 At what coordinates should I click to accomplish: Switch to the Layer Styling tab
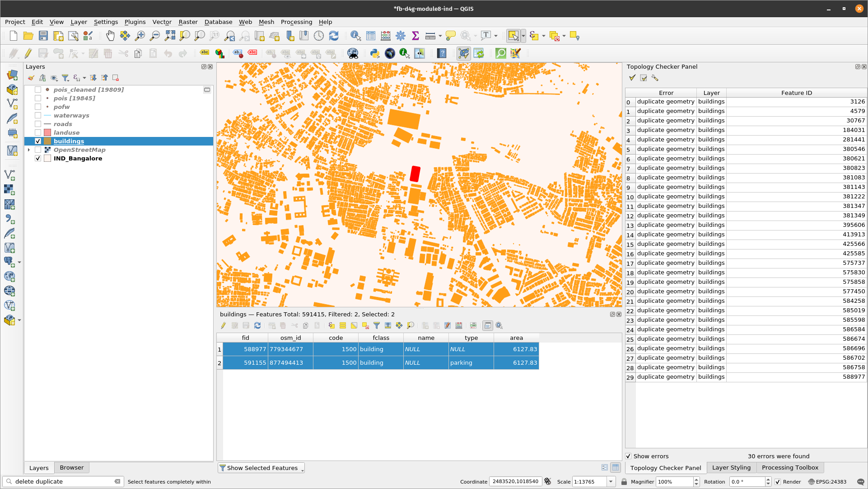731,467
